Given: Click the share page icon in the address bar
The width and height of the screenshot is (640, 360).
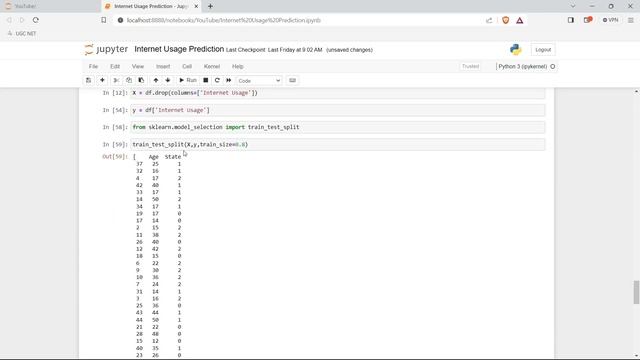Looking at the screenshot, I should point(489,20).
